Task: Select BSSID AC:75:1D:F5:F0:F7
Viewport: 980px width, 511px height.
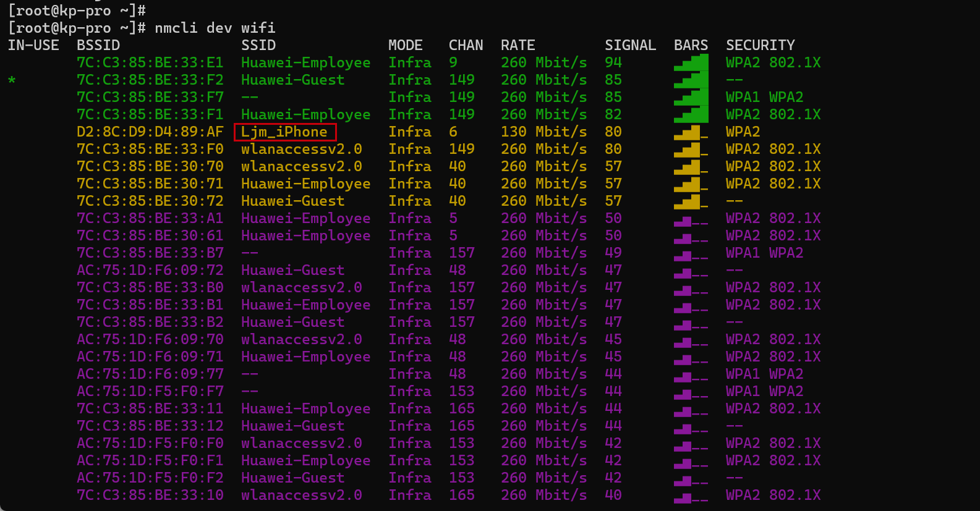Action: click(150, 391)
